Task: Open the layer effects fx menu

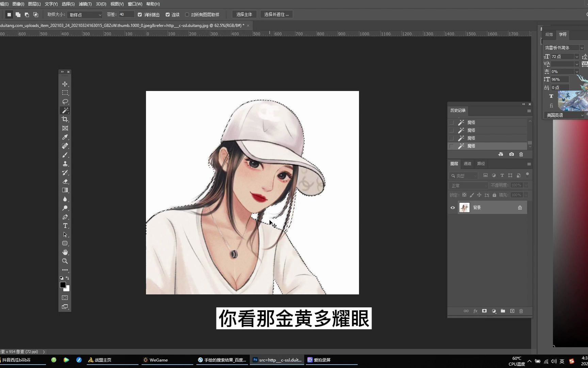Action: click(475, 311)
